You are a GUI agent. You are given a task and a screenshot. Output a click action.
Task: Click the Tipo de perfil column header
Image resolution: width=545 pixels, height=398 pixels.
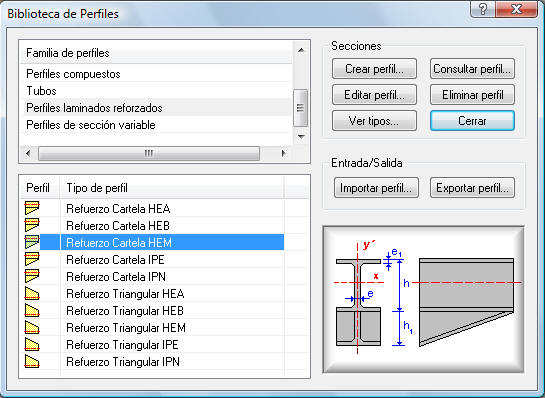click(172, 188)
